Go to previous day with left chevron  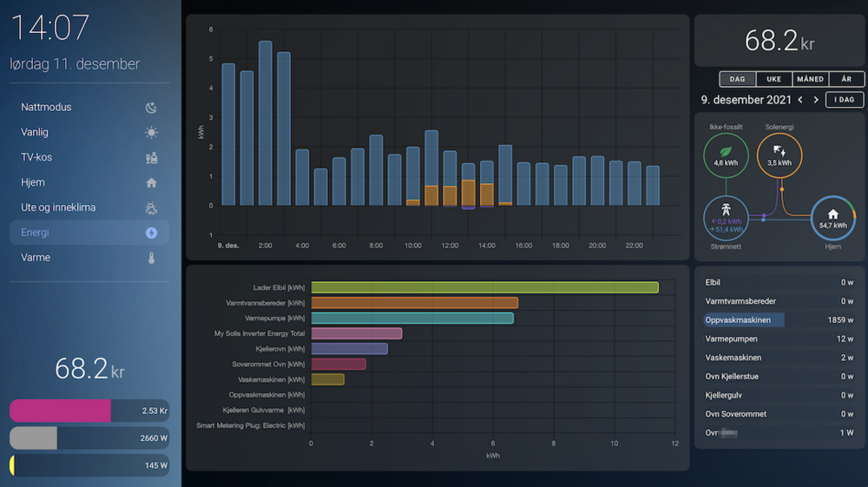(800, 100)
